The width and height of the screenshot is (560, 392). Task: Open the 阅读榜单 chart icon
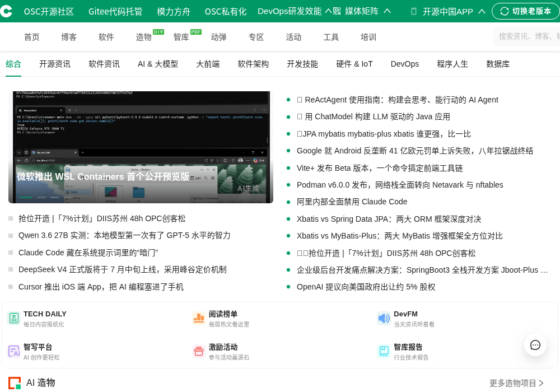[199, 318]
